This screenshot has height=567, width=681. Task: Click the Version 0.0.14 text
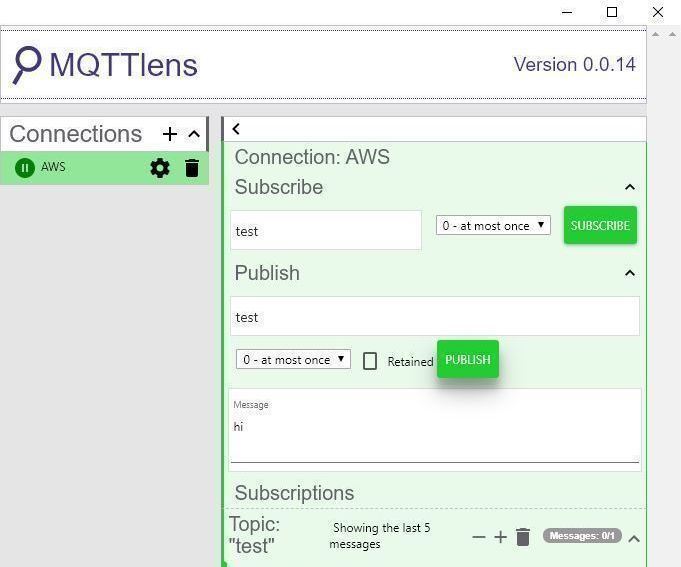[574, 65]
